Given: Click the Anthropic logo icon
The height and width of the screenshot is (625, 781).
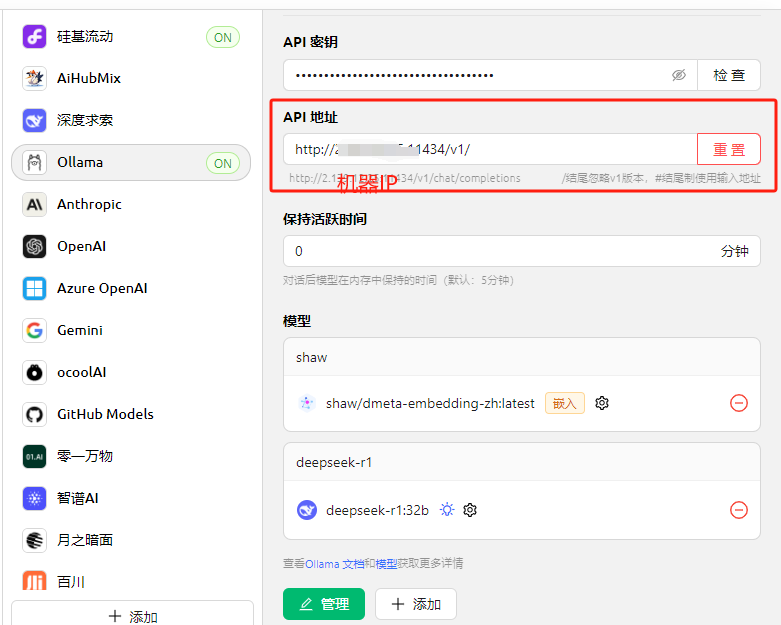Looking at the screenshot, I should [34, 205].
